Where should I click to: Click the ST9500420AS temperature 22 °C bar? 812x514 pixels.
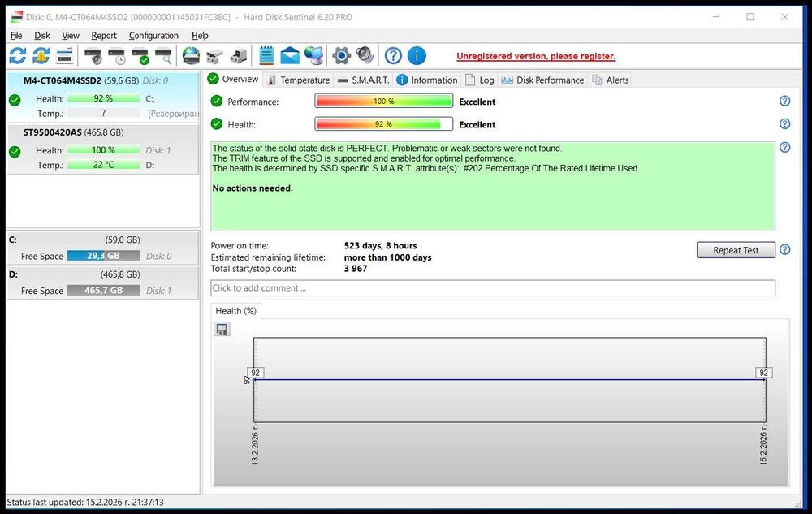104,165
